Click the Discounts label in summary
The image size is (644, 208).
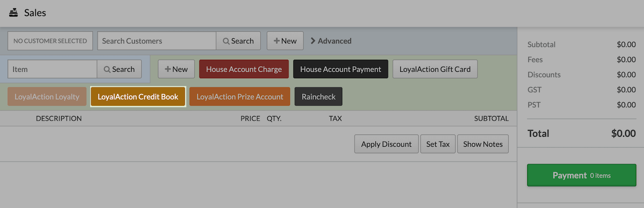544,75
